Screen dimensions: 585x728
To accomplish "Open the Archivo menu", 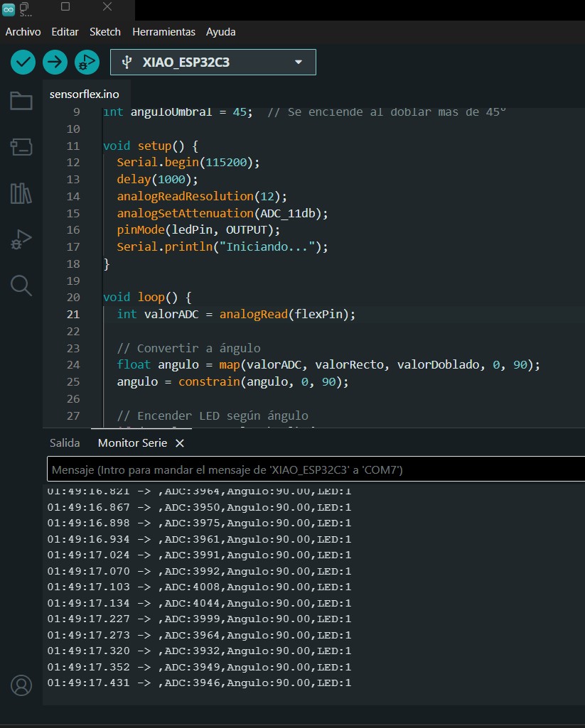I will pos(23,32).
